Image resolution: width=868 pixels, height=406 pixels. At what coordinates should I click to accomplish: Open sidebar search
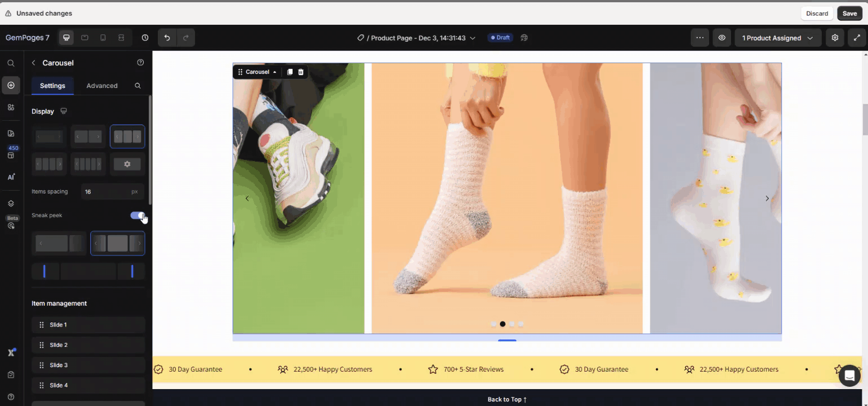pos(11,63)
